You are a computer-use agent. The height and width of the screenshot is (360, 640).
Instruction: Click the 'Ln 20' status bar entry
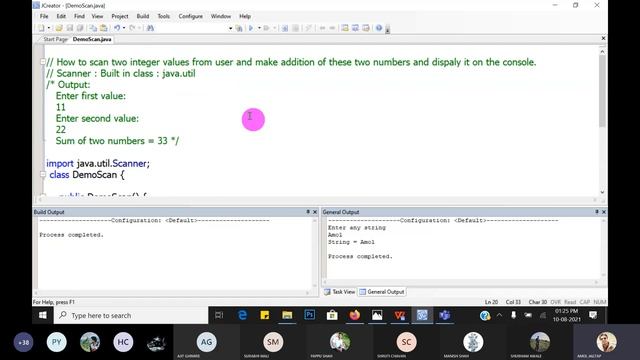491,302
